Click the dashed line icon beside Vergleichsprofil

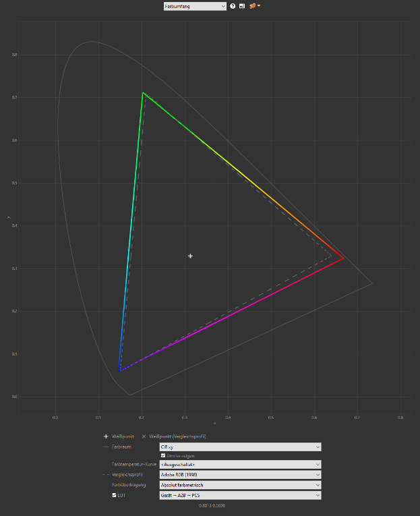105,474
